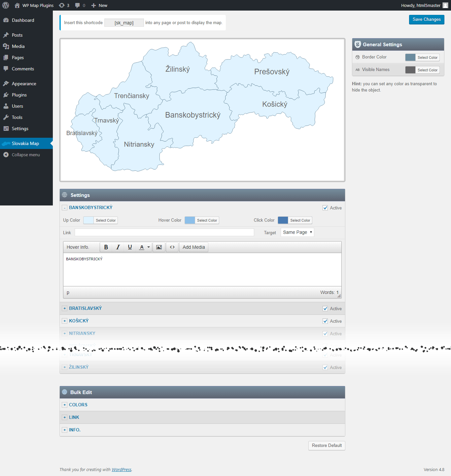Click the Prešovský region on the map

point(272,72)
